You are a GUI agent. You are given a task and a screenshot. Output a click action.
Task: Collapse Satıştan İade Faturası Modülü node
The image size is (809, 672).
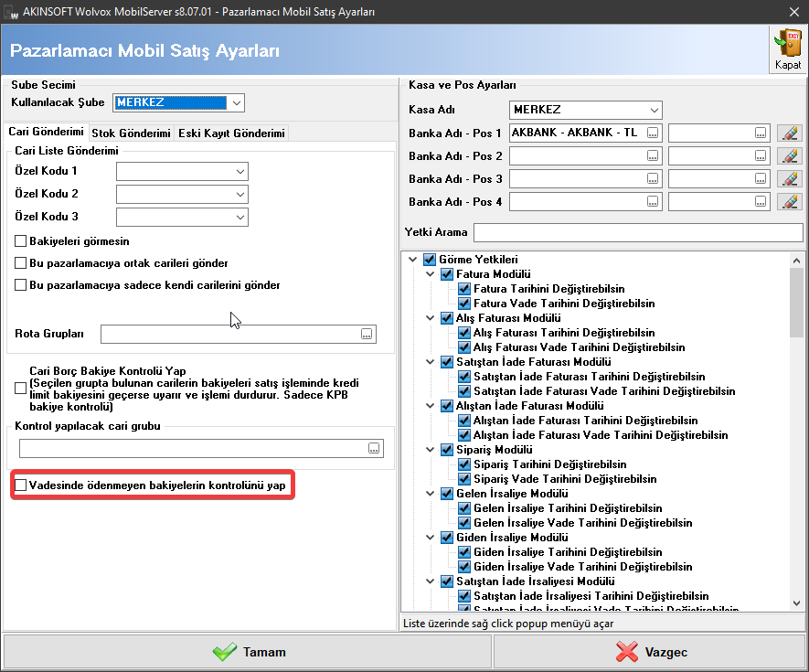(431, 362)
